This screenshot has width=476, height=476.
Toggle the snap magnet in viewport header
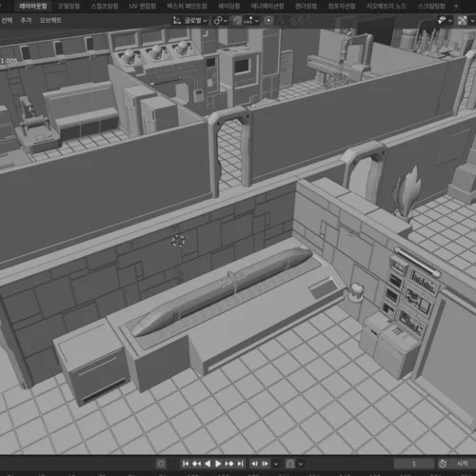[x=237, y=21]
